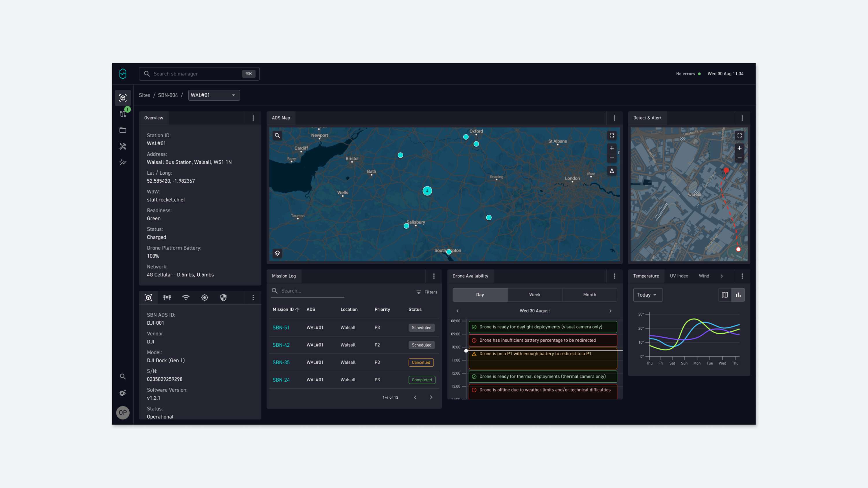Open the analytics sparkline sidebar icon
868x488 pixels.
[x=123, y=162]
